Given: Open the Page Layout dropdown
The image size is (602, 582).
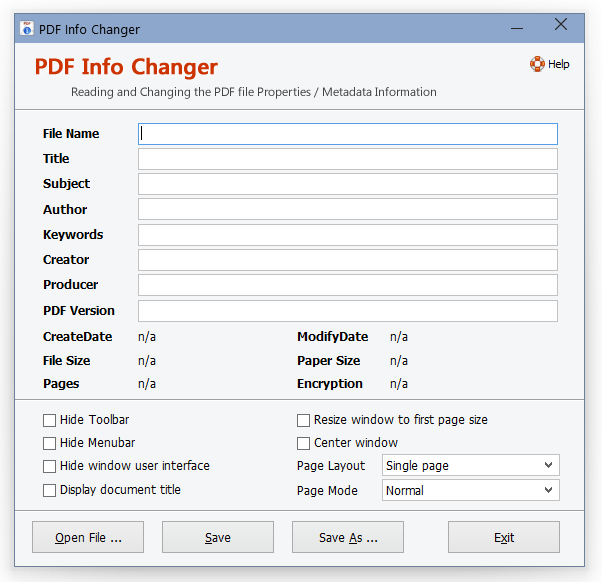Looking at the screenshot, I should click(x=470, y=466).
